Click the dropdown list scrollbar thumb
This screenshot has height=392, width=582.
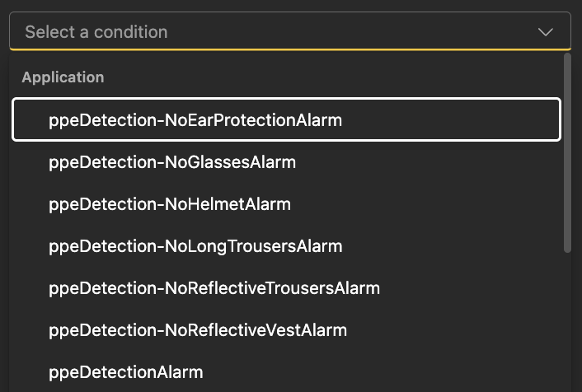click(x=566, y=152)
